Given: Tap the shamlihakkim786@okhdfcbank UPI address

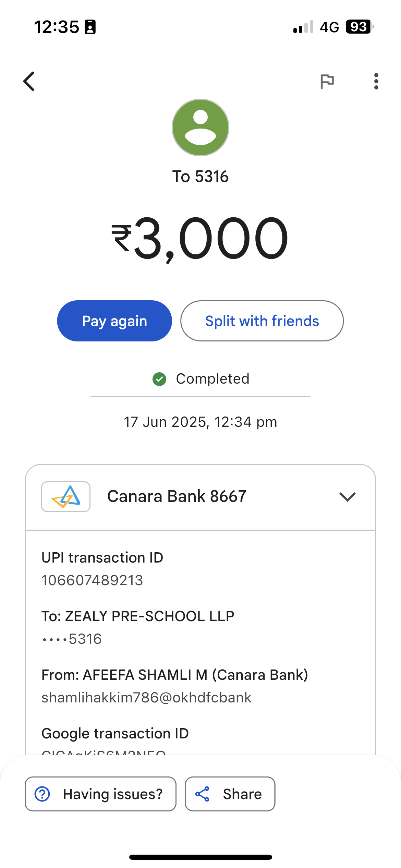Looking at the screenshot, I should tap(146, 698).
